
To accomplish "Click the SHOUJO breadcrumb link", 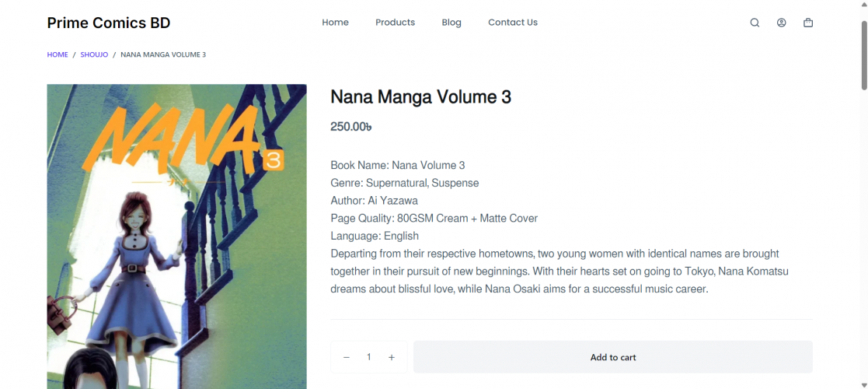I will point(94,54).
